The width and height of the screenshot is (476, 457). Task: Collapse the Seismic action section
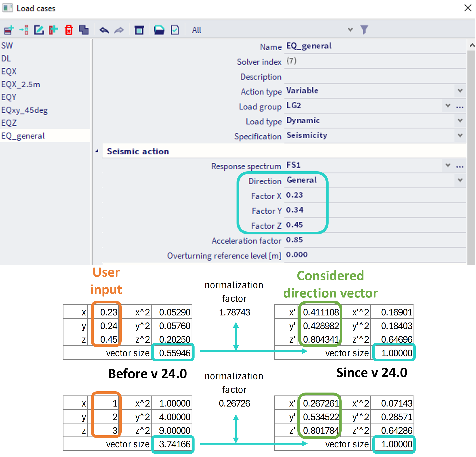(x=97, y=151)
